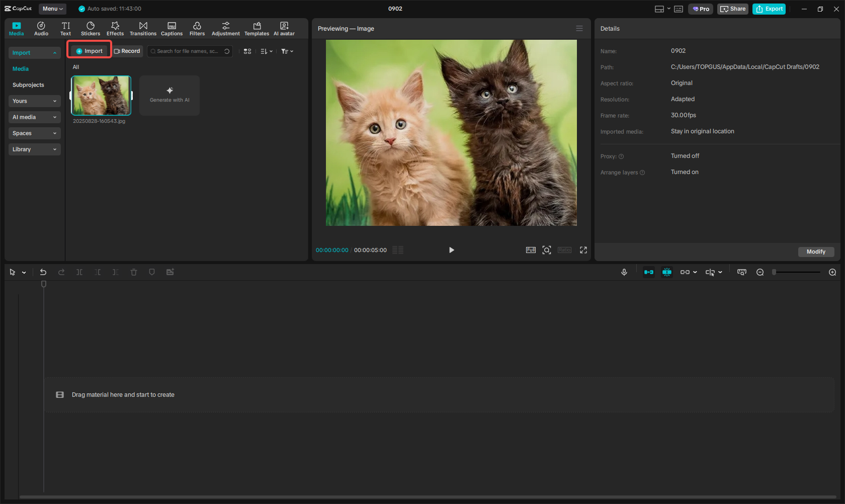
Task: Toggle the Full preview quality setting
Action: tap(531, 249)
